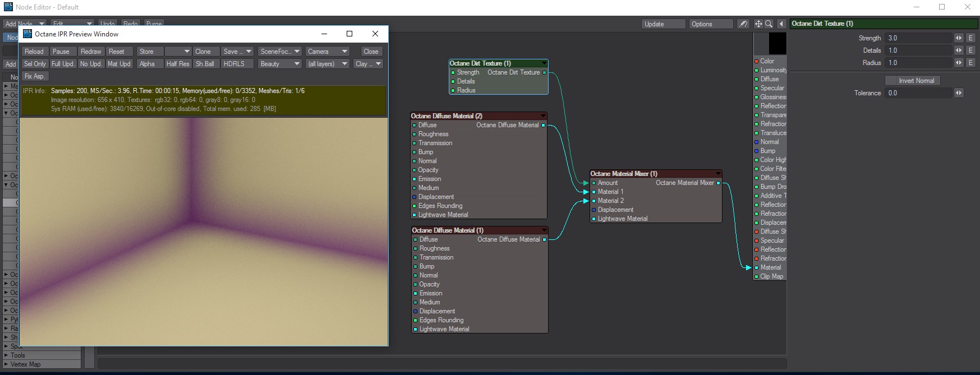Open the SceneFoc dropdown

[280, 52]
